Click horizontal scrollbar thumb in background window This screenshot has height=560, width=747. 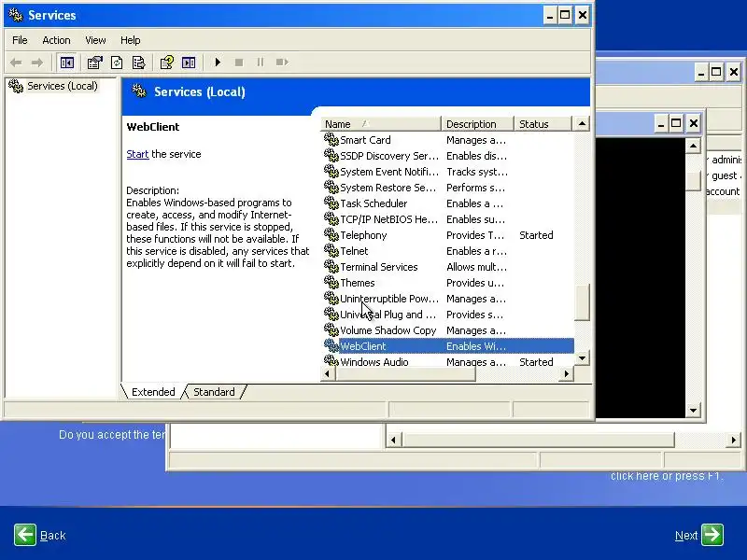point(539,440)
